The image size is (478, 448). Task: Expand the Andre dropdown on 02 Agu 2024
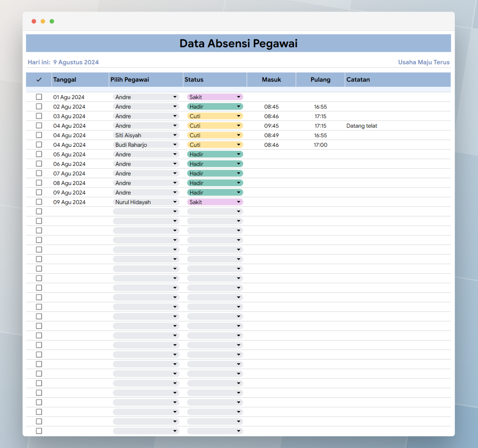(x=146, y=107)
